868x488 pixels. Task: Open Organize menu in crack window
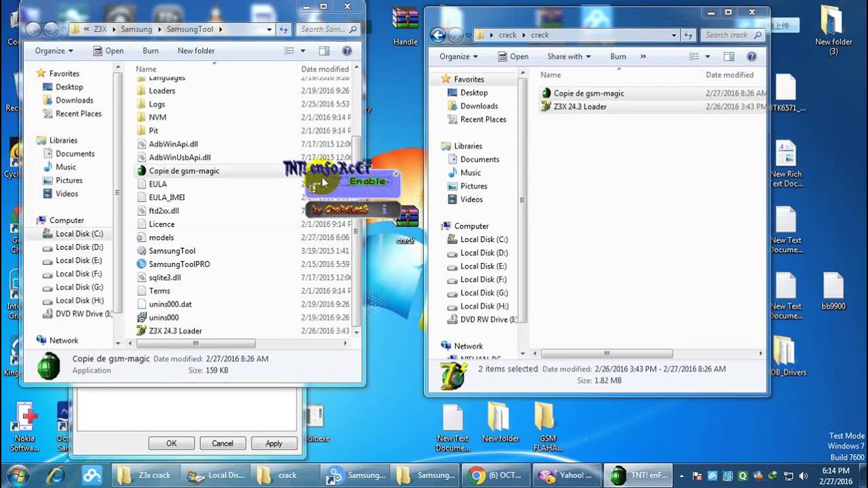tap(458, 57)
